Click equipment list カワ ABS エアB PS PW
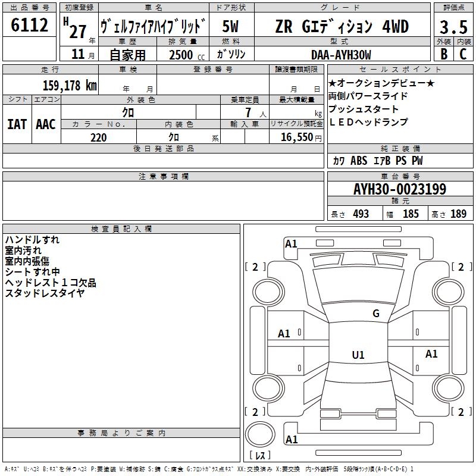The width and height of the screenshot is (476, 476). (378, 161)
